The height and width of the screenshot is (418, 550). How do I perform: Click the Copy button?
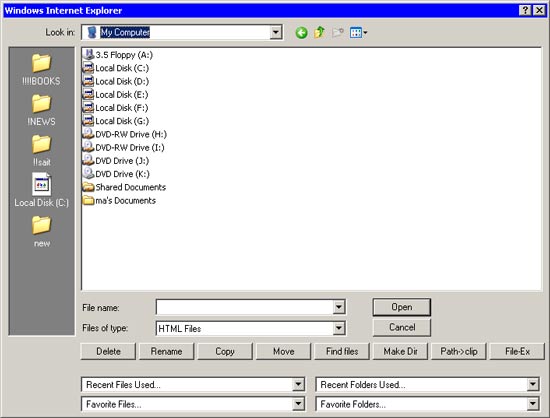pos(225,351)
